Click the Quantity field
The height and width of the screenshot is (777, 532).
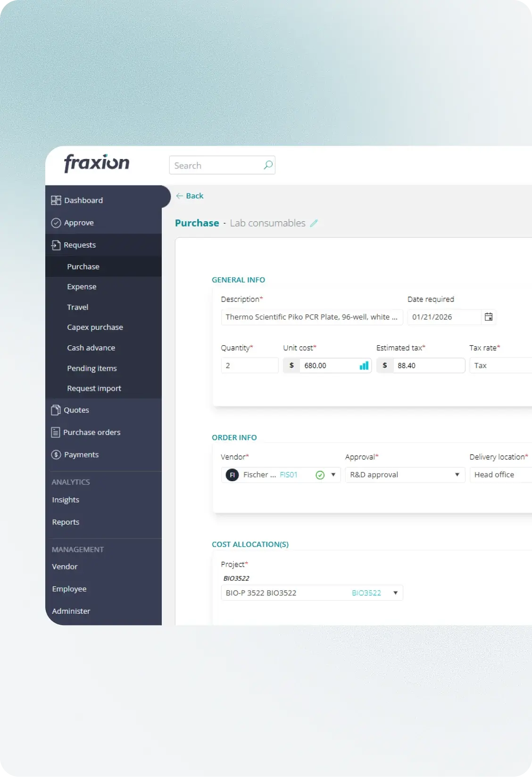click(249, 366)
